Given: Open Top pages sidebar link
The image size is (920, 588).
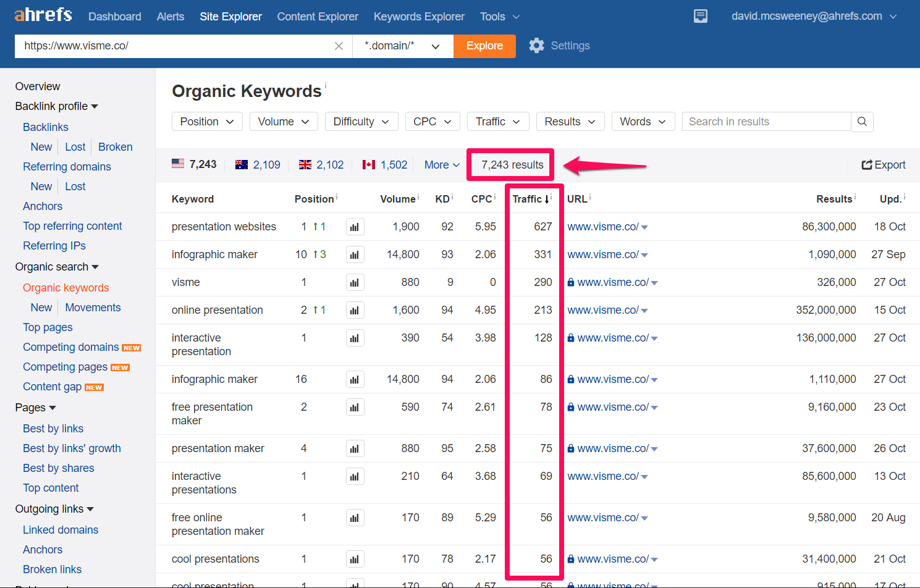Looking at the screenshot, I should [48, 327].
